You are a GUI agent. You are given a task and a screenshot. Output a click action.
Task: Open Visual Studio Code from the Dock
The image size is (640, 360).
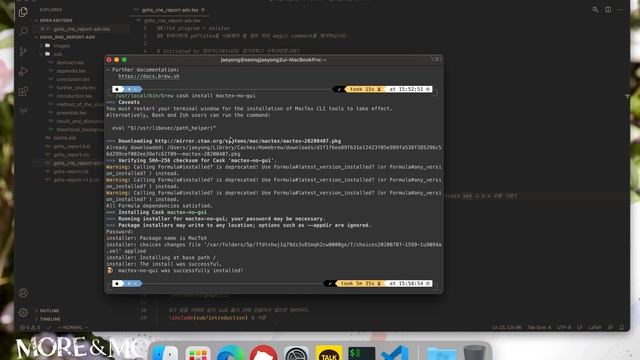pyautogui.click(x=395, y=353)
